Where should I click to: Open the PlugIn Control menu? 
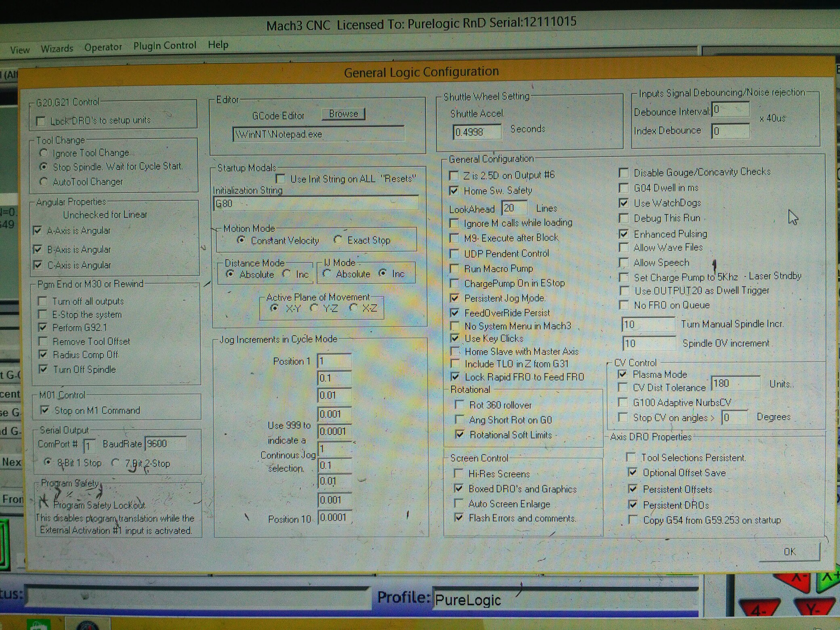(165, 46)
